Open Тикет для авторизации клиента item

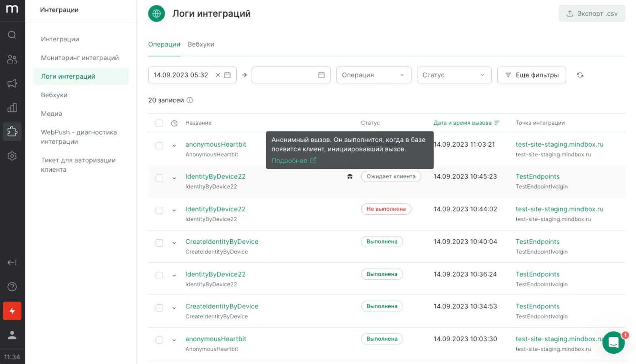(x=78, y=165)
